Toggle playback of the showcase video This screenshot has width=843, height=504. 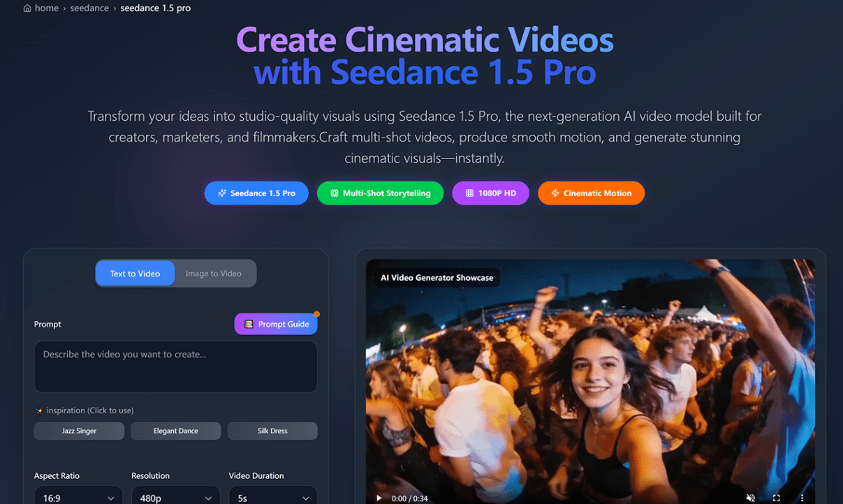tap(379, 498)
